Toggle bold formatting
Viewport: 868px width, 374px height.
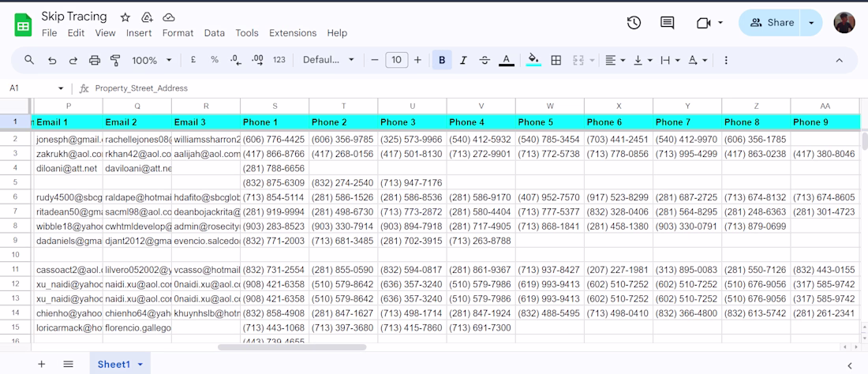442,60
